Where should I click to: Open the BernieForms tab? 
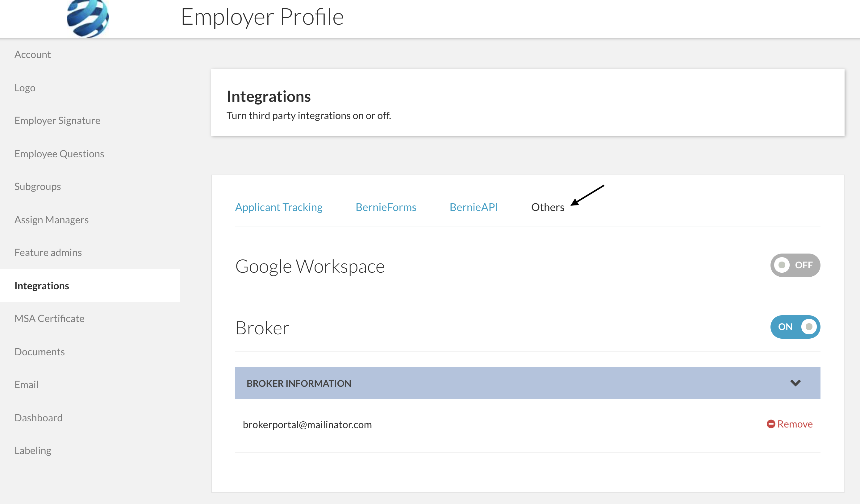click(x=386, y=207)
